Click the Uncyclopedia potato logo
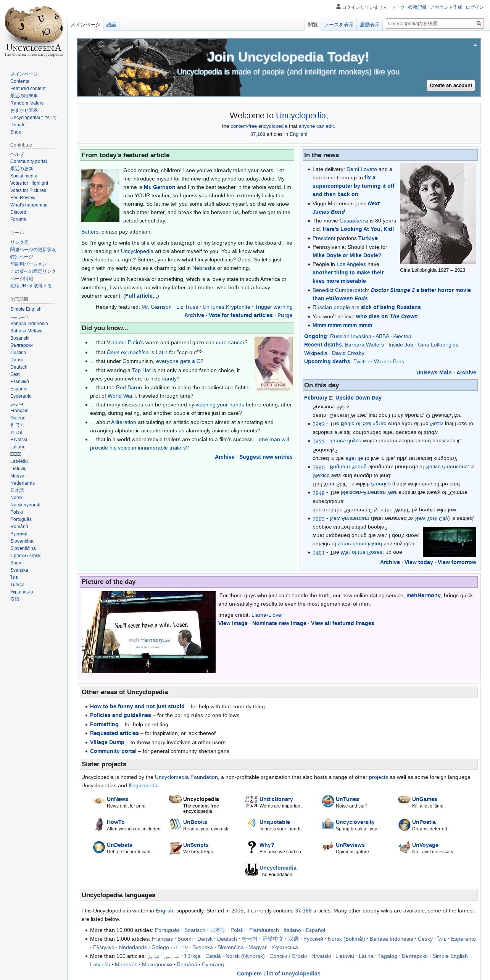Viewport: 490px width, 980px height. tap(34, 31)
